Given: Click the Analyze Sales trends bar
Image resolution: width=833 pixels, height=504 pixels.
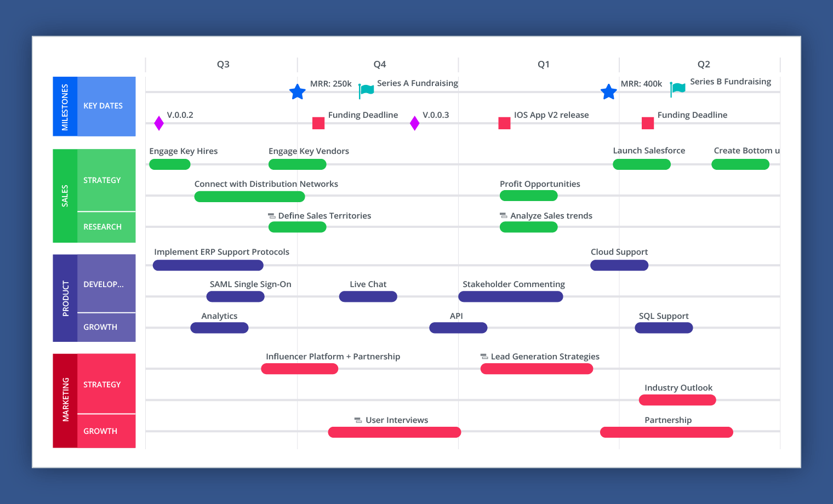Looking at the screenshot, I should (529, 227).
